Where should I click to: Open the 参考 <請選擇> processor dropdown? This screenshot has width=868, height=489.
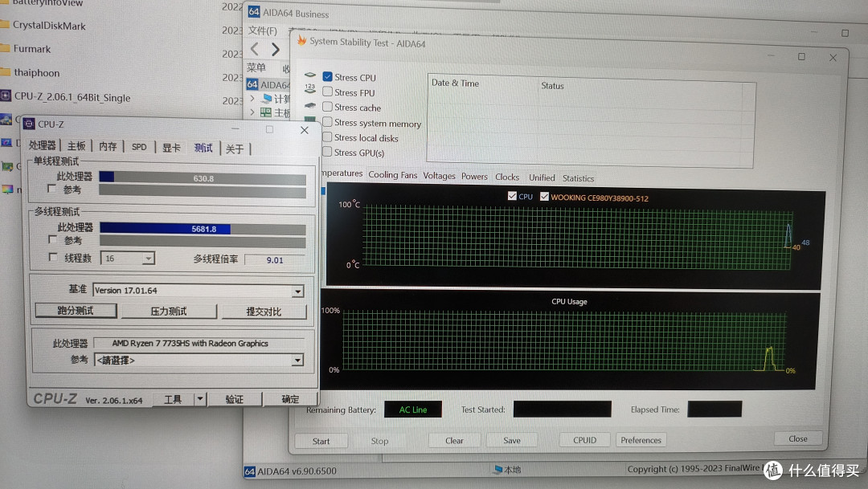click(x=298, y=360)
